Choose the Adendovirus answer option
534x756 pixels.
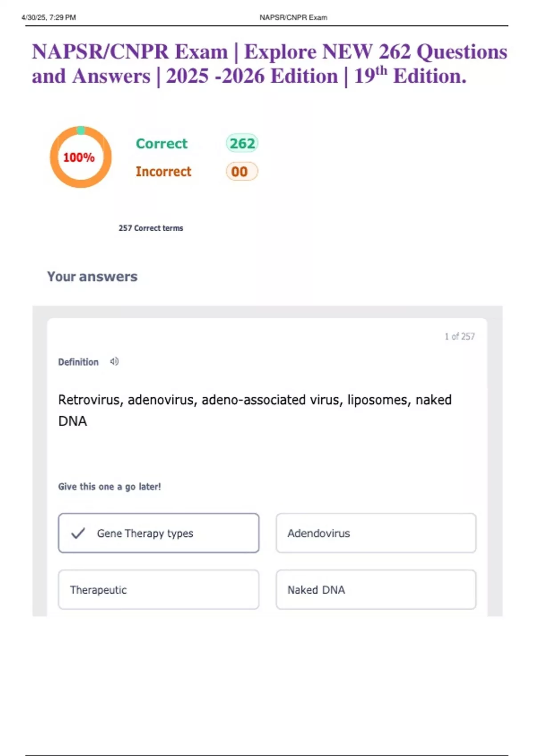(376, 533)
